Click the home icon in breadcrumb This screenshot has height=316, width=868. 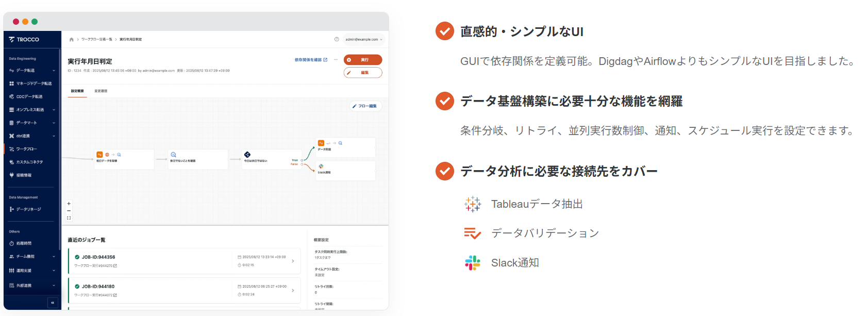point(72,40)
